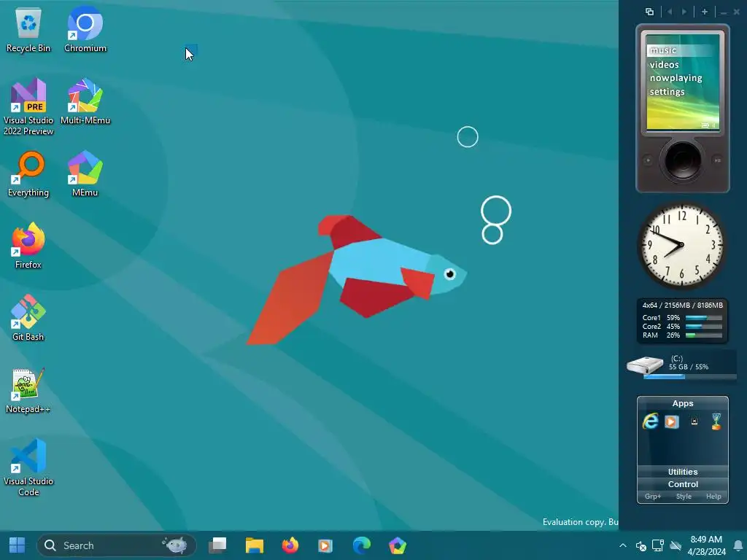Select the Multi-MEmu desktop shortcut
Viewport: 747px width, 560px height.
tap(85, 101)
